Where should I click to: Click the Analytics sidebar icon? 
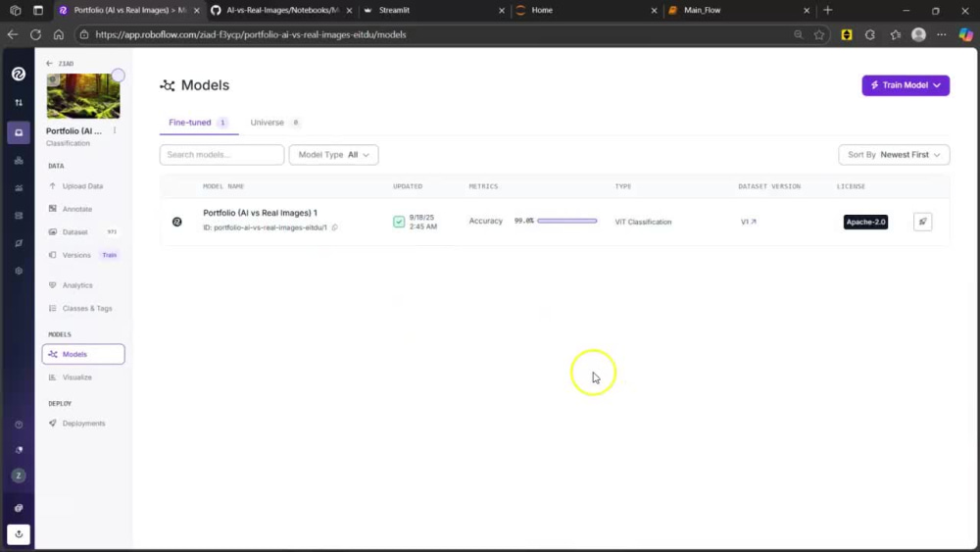[53, 285]
